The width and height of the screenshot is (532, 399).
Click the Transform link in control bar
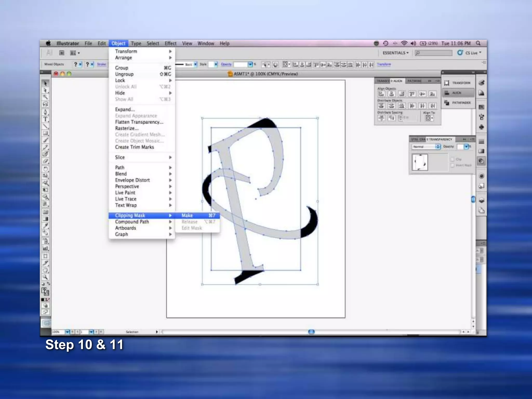click(384, 64)
